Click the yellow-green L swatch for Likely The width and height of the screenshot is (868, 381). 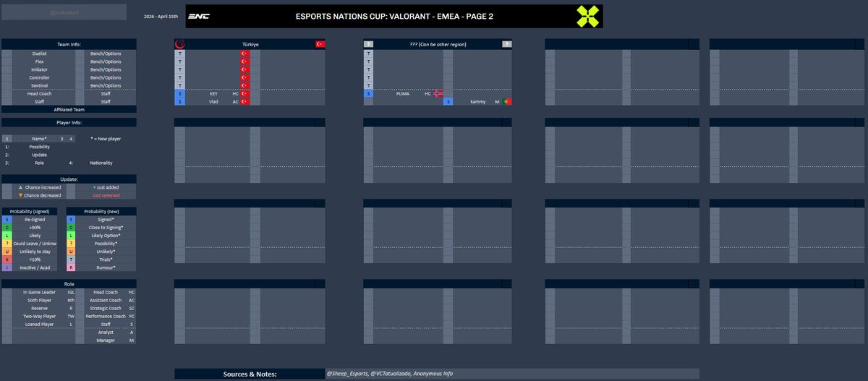(x=7, y=235)
